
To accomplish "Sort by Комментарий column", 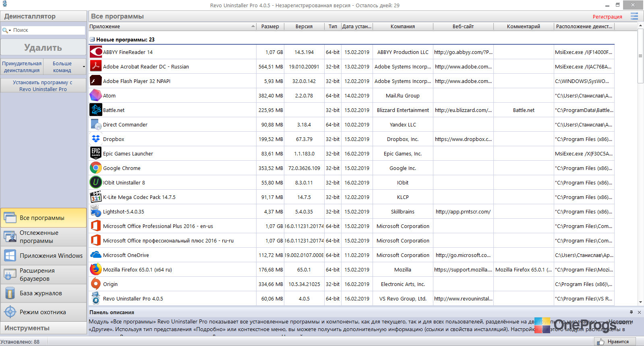I will point(524,27).
